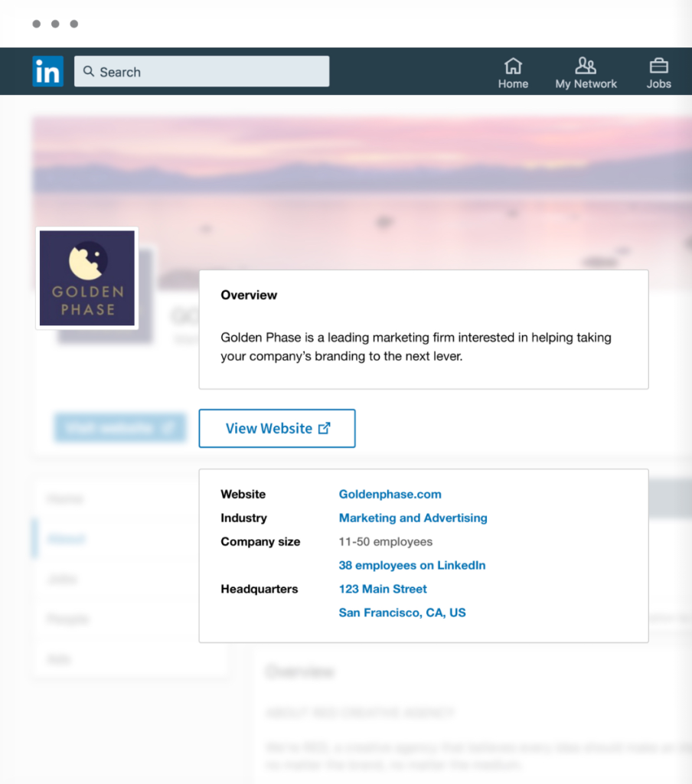Click the LinkedIn logo

click(x=47, y=71)
